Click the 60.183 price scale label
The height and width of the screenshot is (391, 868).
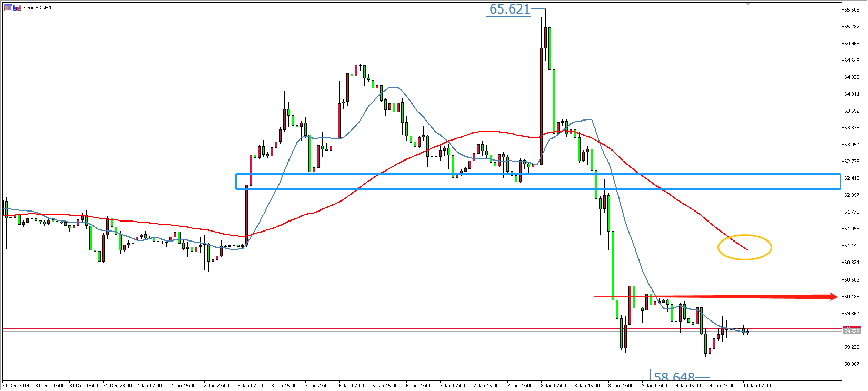click(852, 297)
